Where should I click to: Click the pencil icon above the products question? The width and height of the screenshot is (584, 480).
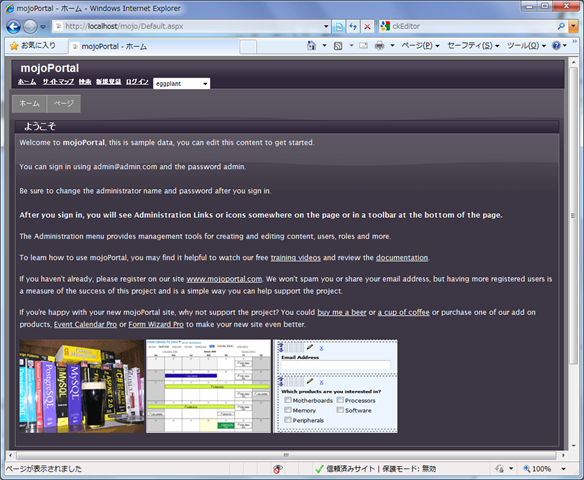[310, 381]
